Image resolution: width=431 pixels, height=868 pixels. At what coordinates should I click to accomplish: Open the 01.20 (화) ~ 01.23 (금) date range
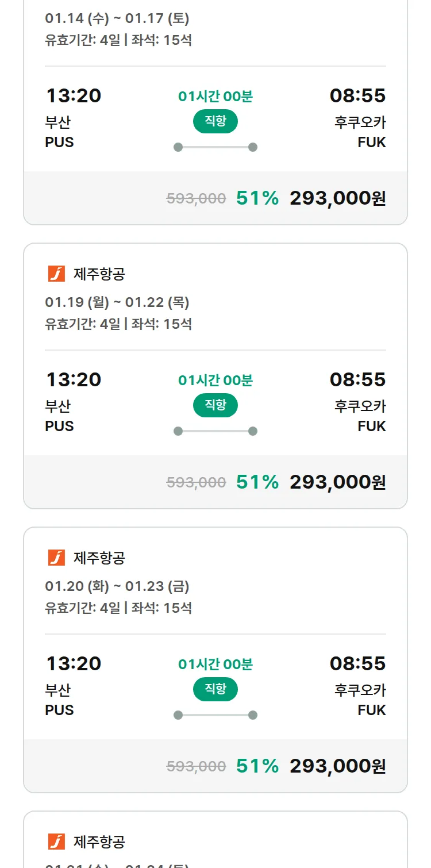pos(117,586)
